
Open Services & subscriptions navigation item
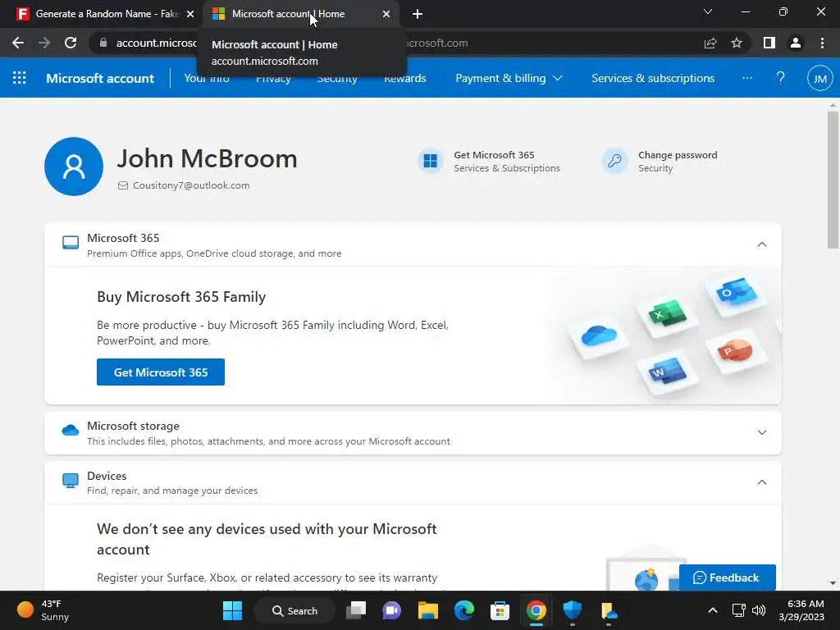click(652, 78)
